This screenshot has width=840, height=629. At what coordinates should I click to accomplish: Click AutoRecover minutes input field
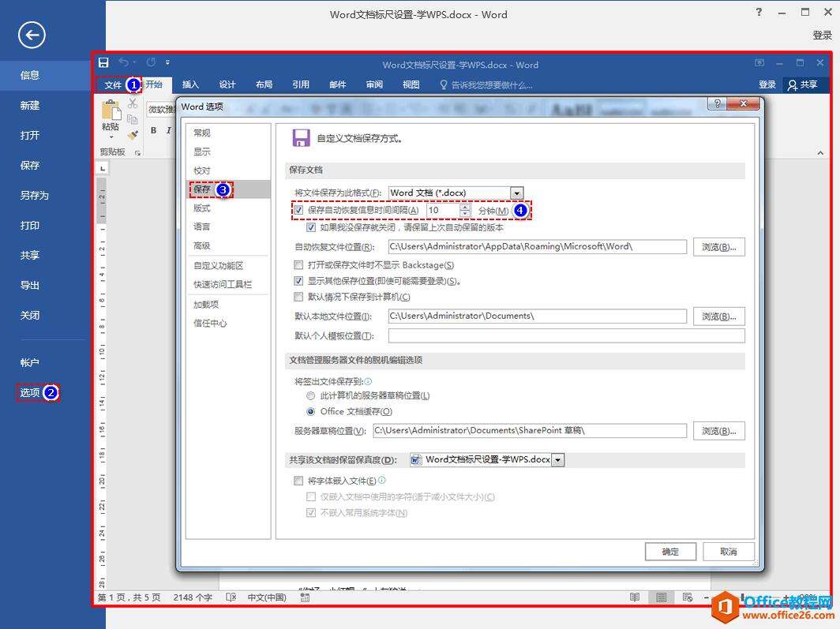[442, 211]
